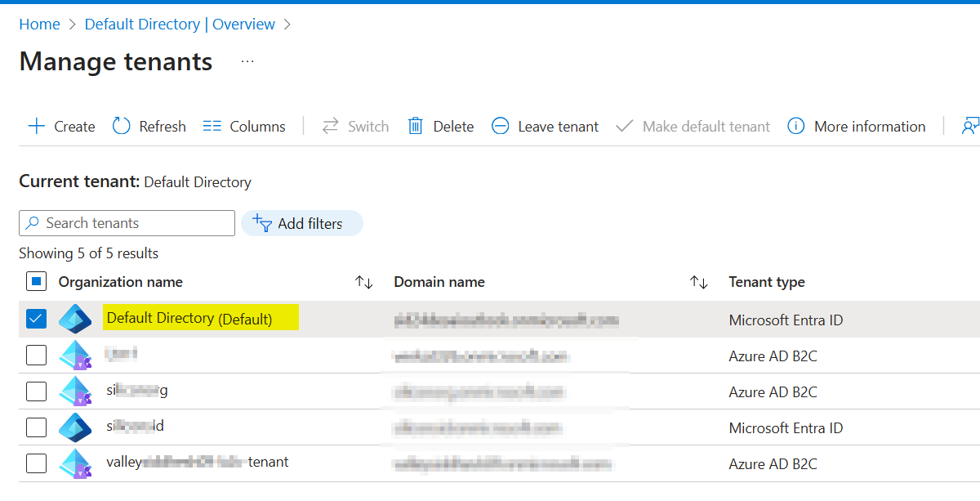Click the More information info icon
The image size is (980, 501).
point(796,127)
